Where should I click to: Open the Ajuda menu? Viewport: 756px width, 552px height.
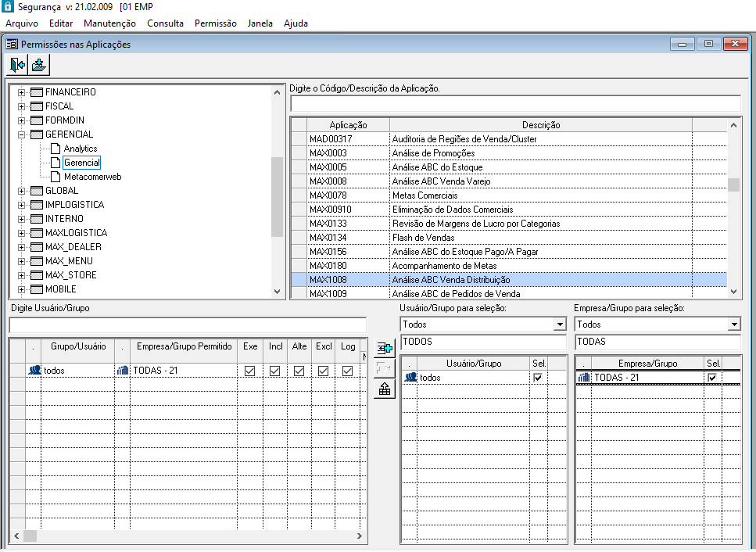tap(296, 23)
